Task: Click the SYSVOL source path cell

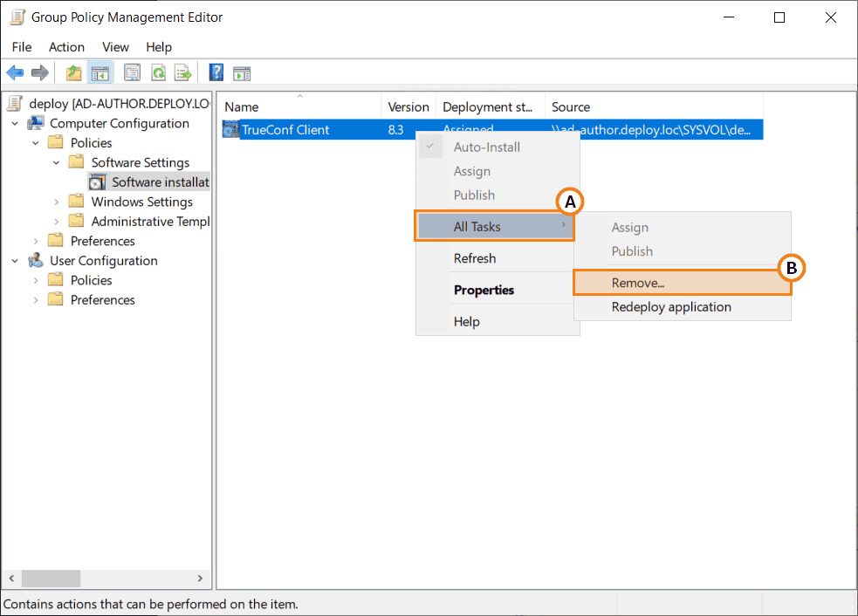Action: tap(651, 130)
